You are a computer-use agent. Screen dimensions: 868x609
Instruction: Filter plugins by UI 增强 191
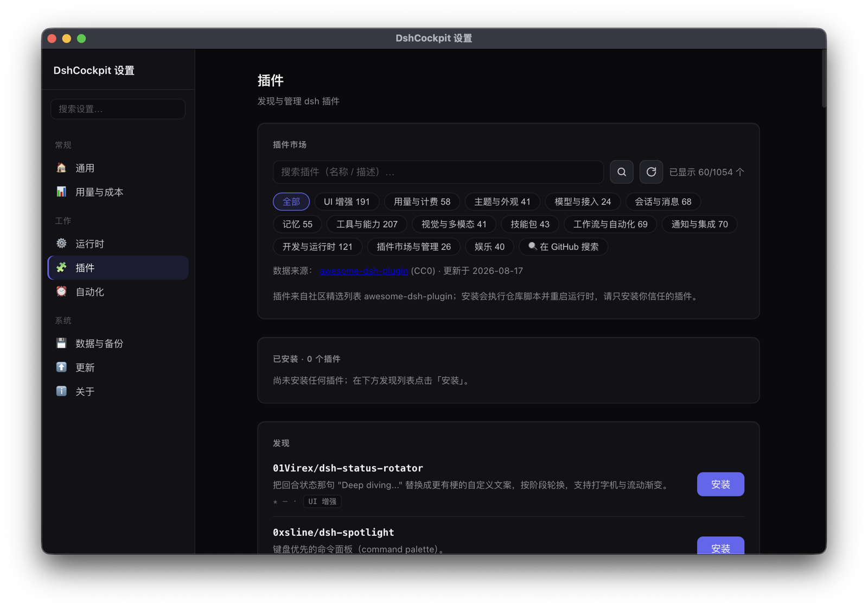(x=347, y=202)
